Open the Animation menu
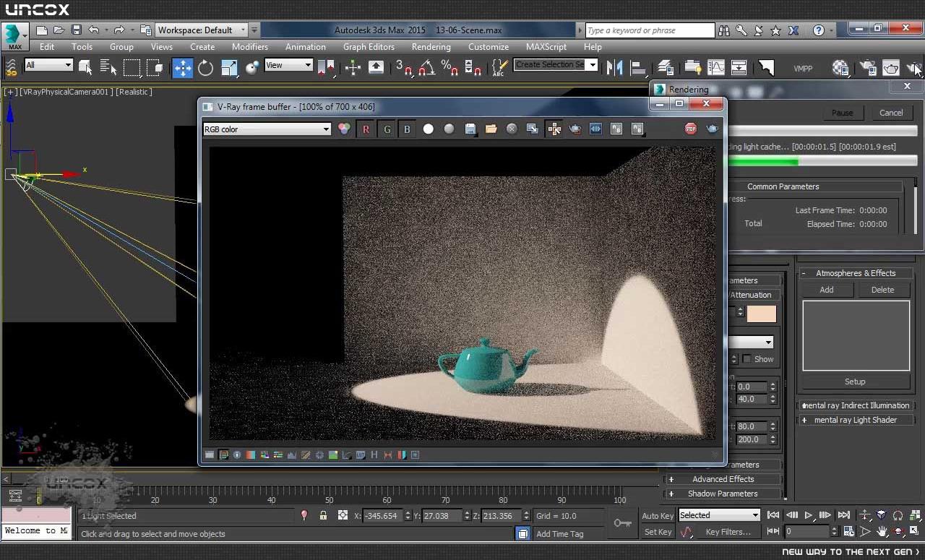 (x=306, y=47)
